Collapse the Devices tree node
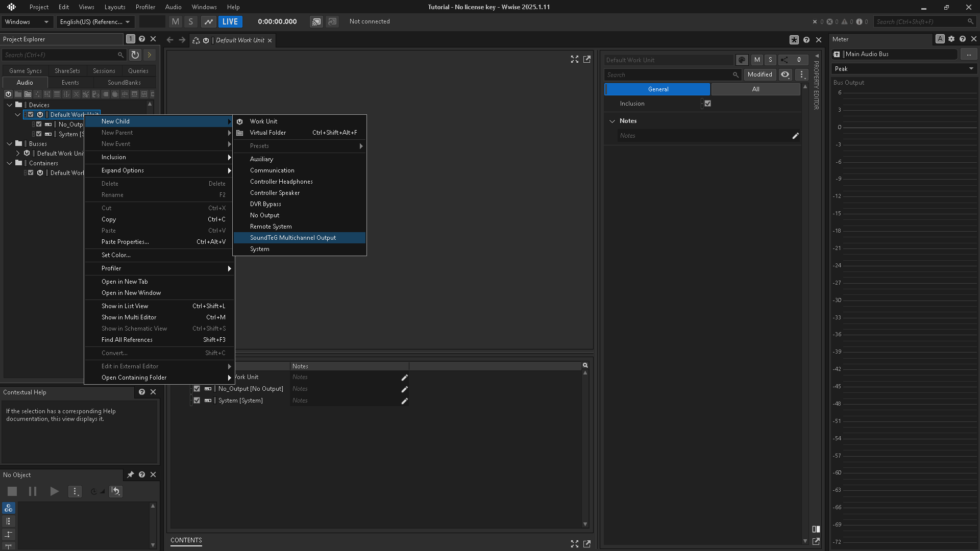The height and width of the screenshot is (551, 980). point(10,105)
